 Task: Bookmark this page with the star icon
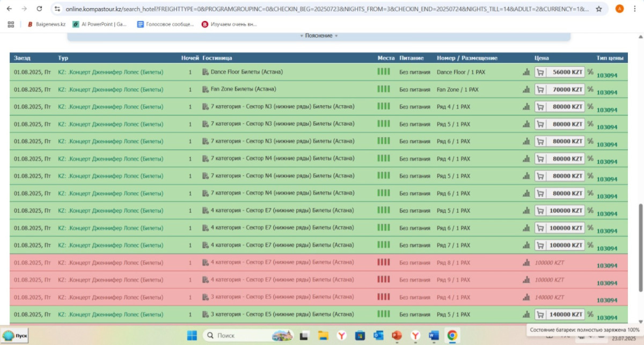pyautogui.click(x=599, y=9)
